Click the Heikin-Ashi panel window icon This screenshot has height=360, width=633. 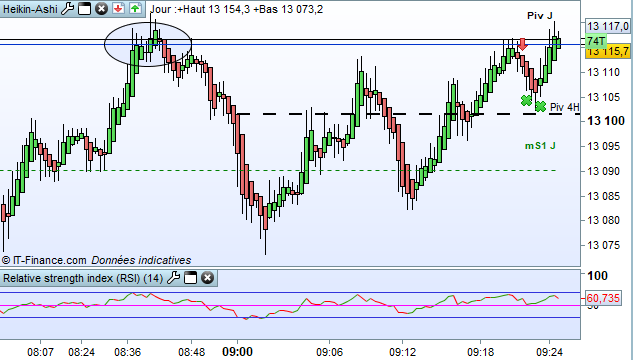click(84, 8)
